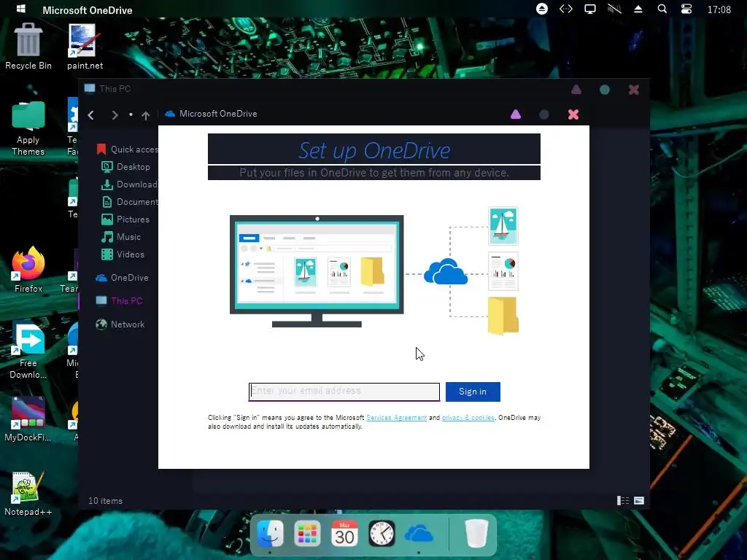
Task: Open Documents in the navigation pane
Action: [130, 202]
